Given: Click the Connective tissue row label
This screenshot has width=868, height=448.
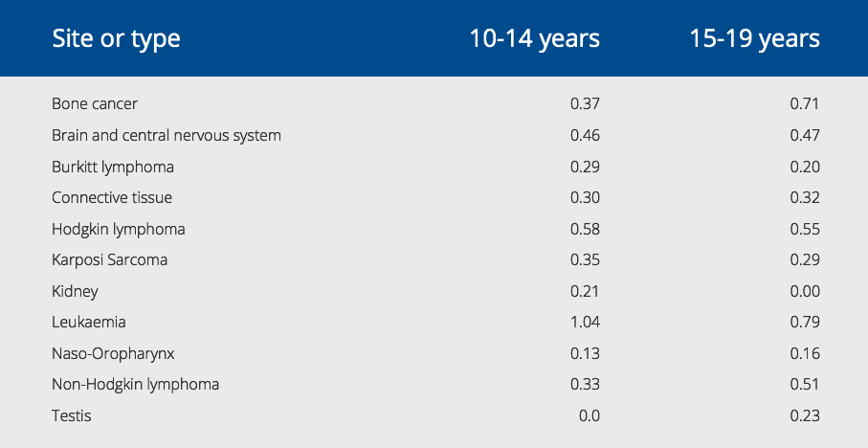Looking at the screenshot, I should click(112, 197).
